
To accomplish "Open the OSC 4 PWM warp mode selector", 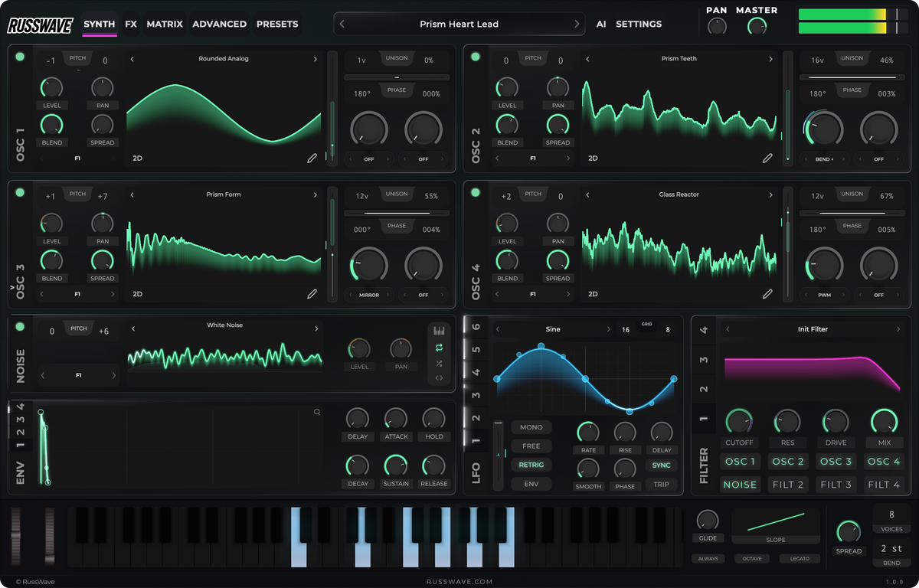I will [825, 295].
